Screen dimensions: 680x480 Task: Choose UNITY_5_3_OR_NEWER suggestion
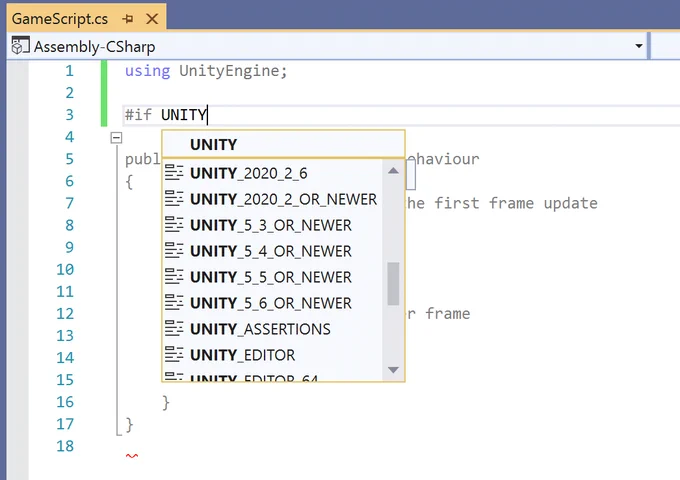[x=272, y=225]
